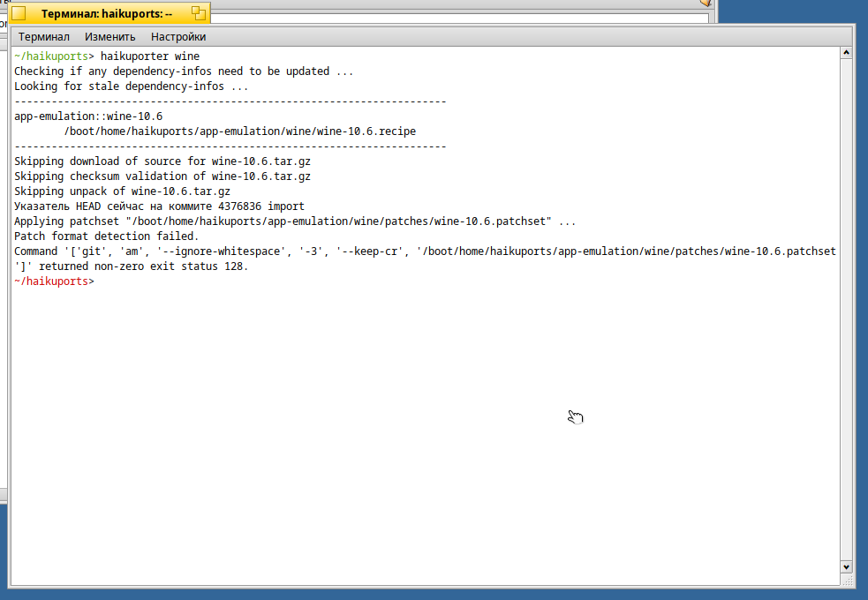The width and height of the screenshot is (868, 600).
Task: Click the vertical scrollbar track of the terminal
Action: point(846,310)
